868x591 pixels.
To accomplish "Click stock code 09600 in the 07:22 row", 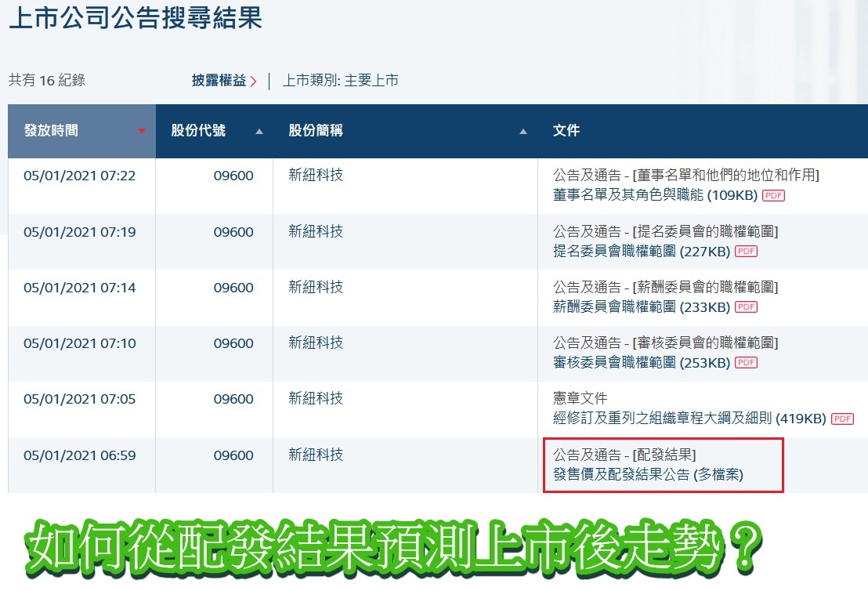I will click(x=233, y=176).
